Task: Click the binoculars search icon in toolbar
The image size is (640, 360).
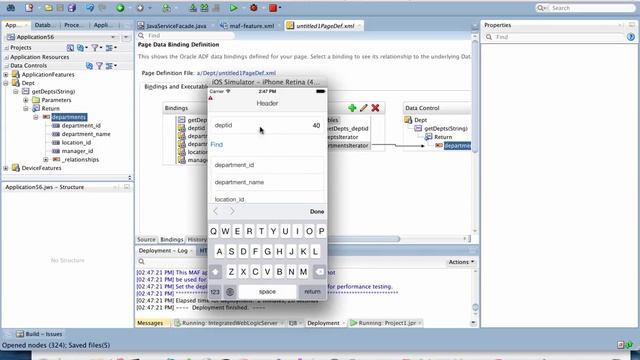Action: 11,8
